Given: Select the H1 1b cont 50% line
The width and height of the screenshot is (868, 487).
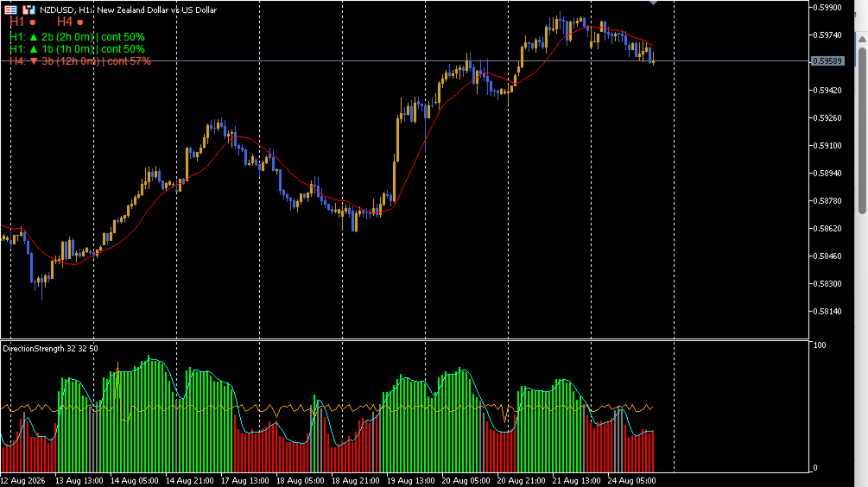Looking at the screenshot, I should 77,49.
